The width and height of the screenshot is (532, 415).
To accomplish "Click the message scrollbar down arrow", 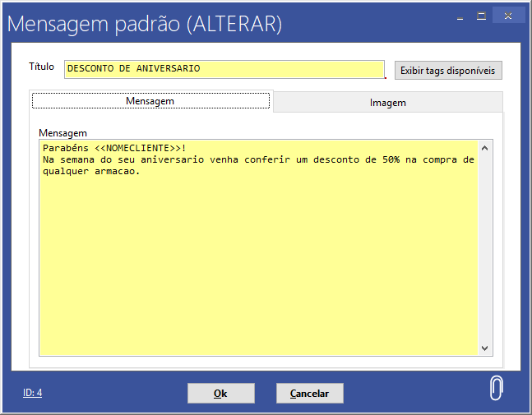I will [x=485, y=348].
